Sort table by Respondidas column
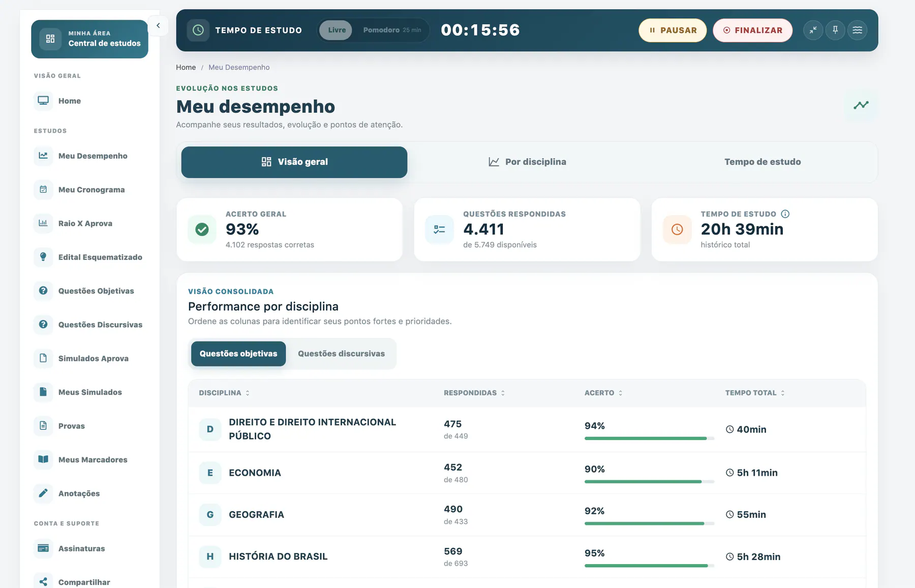 click(474, 393)
